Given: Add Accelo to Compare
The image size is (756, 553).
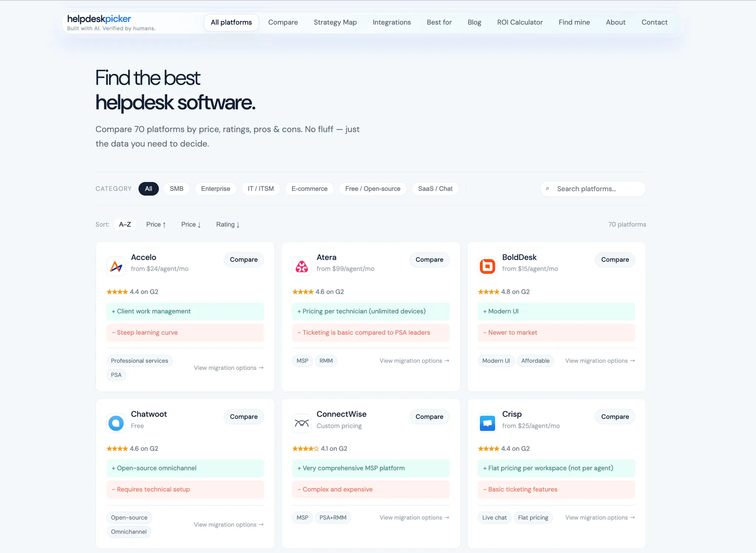Looking at the screenshot, I should click(244, 260).
